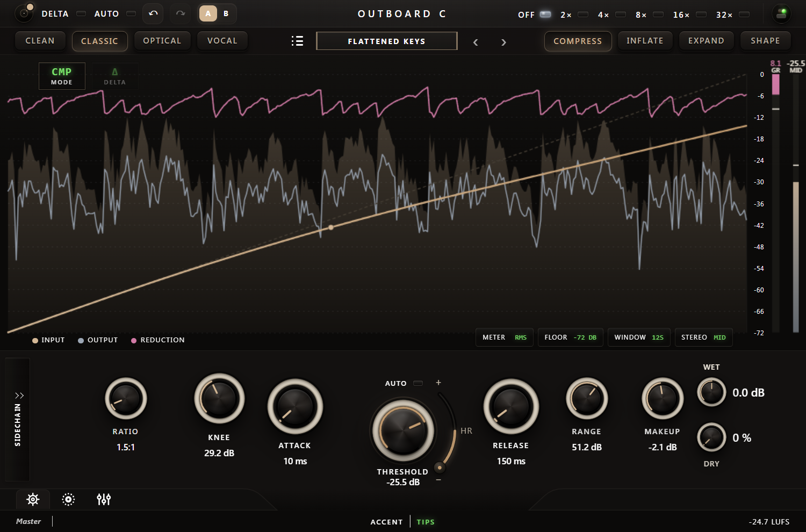806x532 pixels.
Task: Enable 8x oversampling
Action: click(x=658, y=15)
